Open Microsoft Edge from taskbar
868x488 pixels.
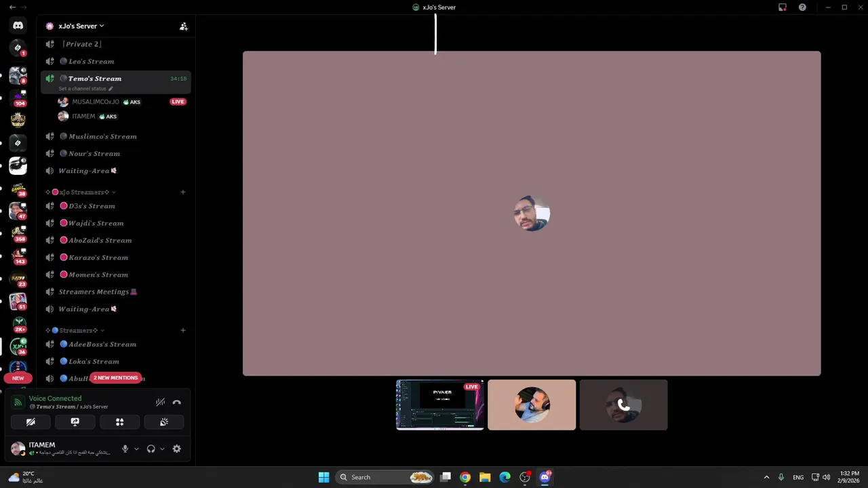pyautogui.click(x=505, y=477)
